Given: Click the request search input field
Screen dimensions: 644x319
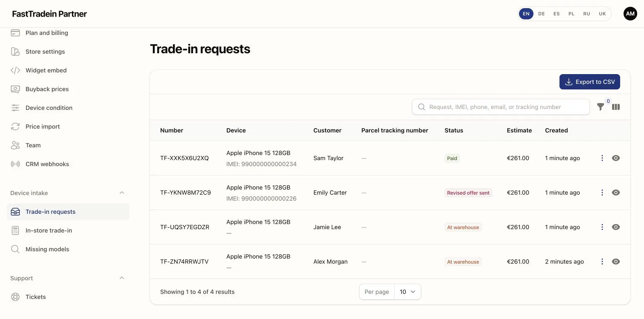Looking at the screenshot, I should [501, 107].
